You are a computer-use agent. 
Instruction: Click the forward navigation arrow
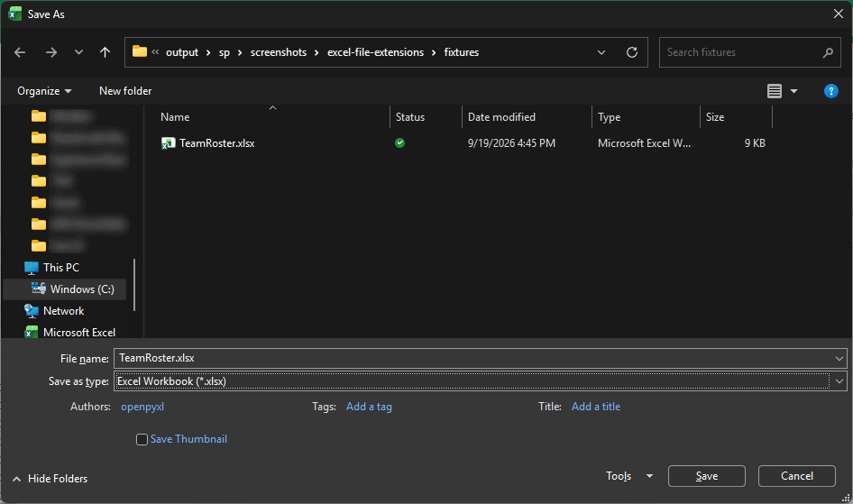[x=51, y=52]
